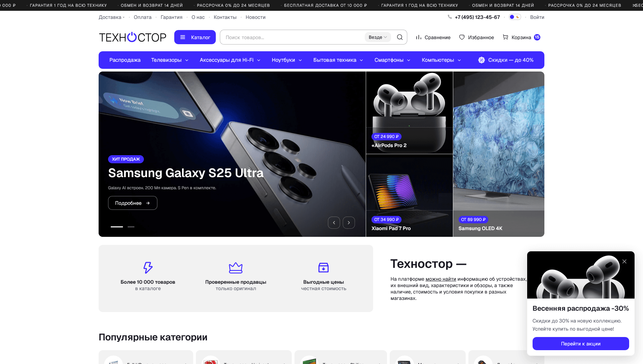Click Войти to sign in
This screenshot has width=643, height=364.
pyautogui.click(x=537, y=17)
